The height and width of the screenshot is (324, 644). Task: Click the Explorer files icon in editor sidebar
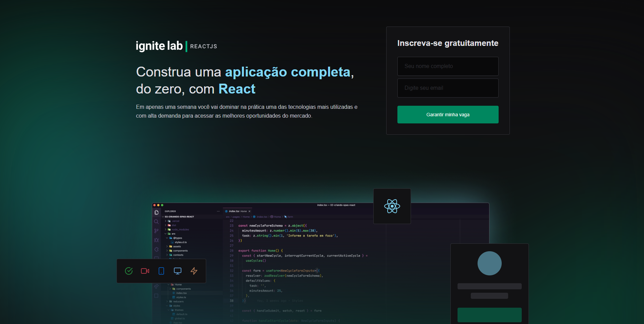click(x=157, y=212)
